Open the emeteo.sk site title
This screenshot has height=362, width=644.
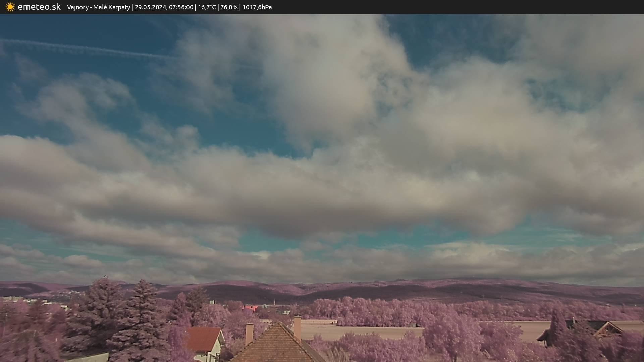(x=39, y=7)
